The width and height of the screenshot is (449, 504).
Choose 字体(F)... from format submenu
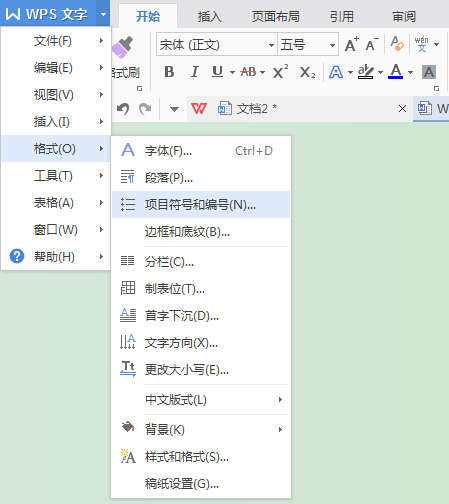(x=201, y=151)
